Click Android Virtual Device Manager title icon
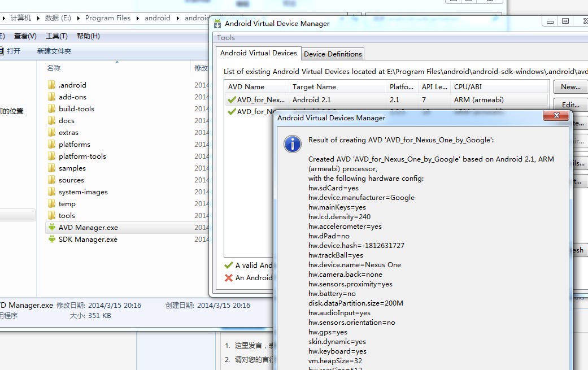Image resolution: width=588 pixels, height=370 pixels. 217,24
